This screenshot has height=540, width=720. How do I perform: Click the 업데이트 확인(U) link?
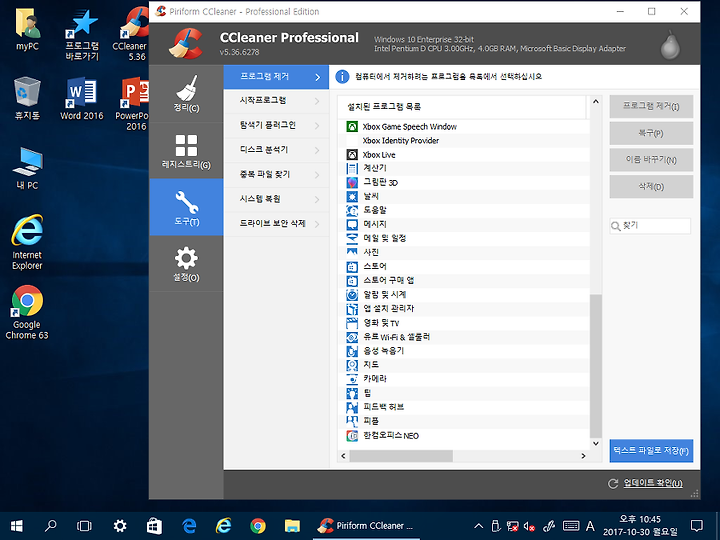[652, 483]
